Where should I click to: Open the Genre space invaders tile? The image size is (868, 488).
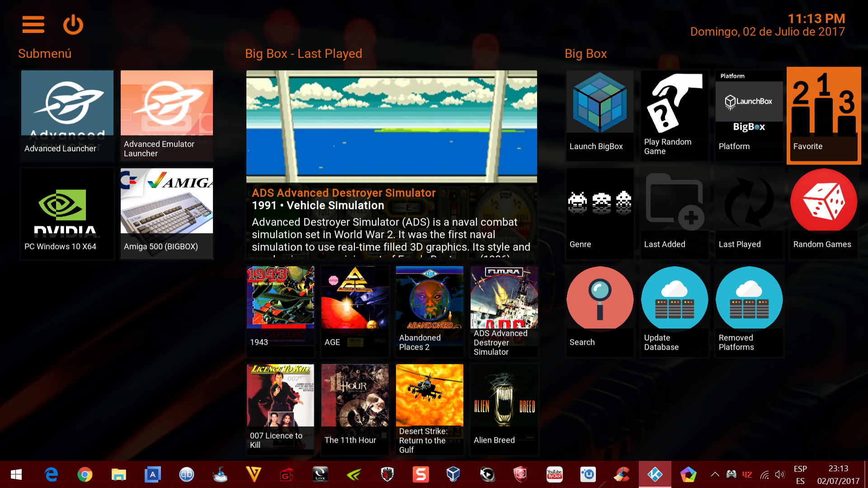coord(600,214)
